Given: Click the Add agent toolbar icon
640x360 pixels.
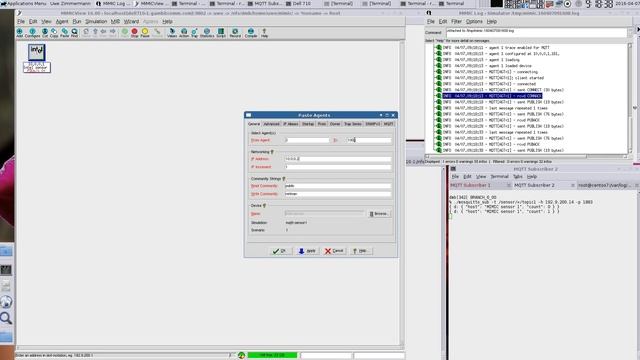Looking at the screenshot, I should pos(19,33).
